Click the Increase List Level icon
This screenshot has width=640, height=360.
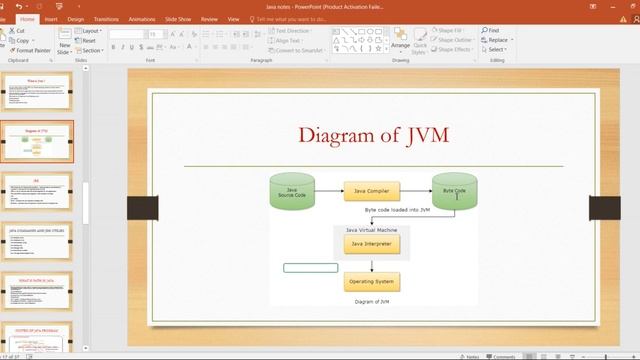tap(246, 34)
